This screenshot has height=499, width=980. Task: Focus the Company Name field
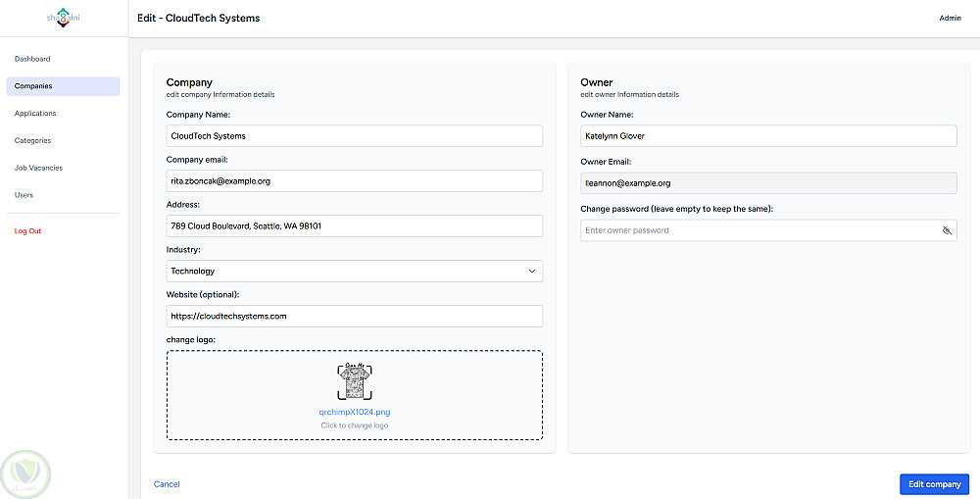point(355,135)
